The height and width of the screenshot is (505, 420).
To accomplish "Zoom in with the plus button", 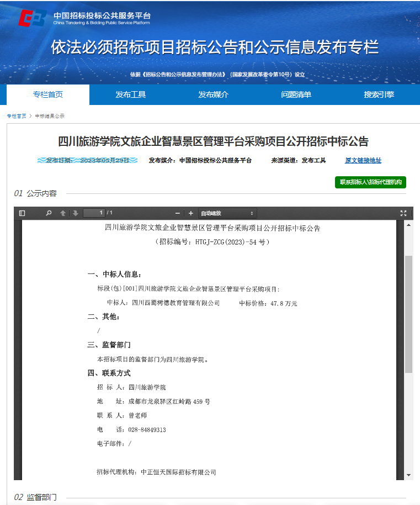I will (x=191, y=213).
